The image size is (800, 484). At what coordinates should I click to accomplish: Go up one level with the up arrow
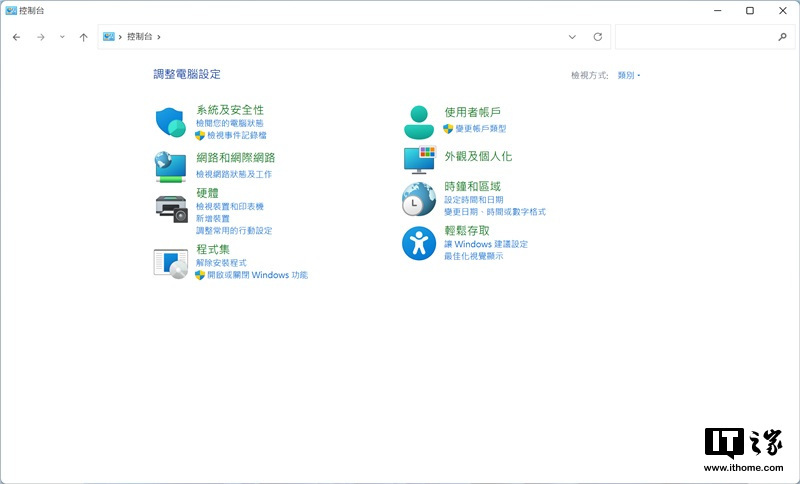coord(84,37)
